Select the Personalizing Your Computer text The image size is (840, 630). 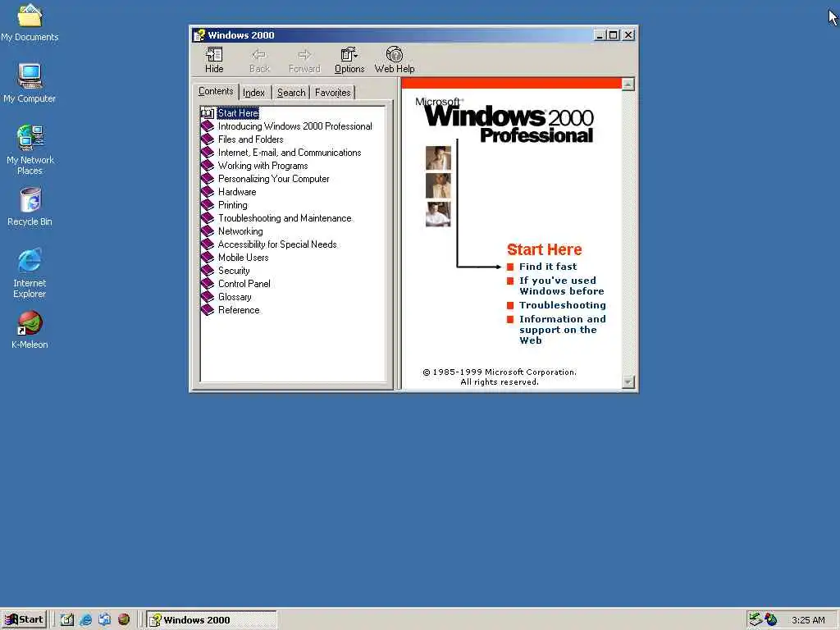point(273,179)
